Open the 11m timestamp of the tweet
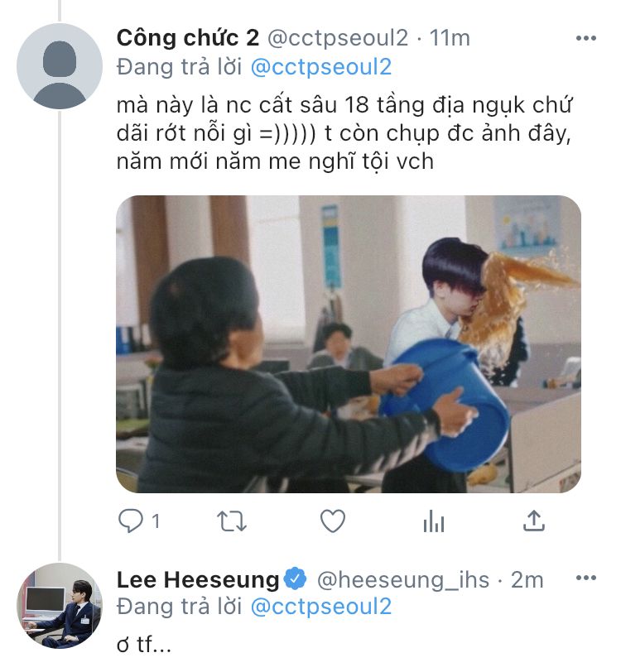 450,38
